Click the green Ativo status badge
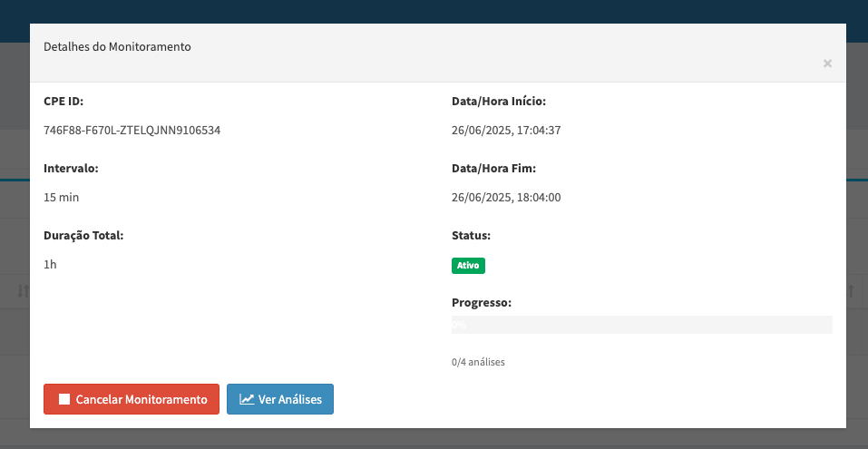Image resolution: width=868 pixels, height=449 pixels. pos(468,266)
